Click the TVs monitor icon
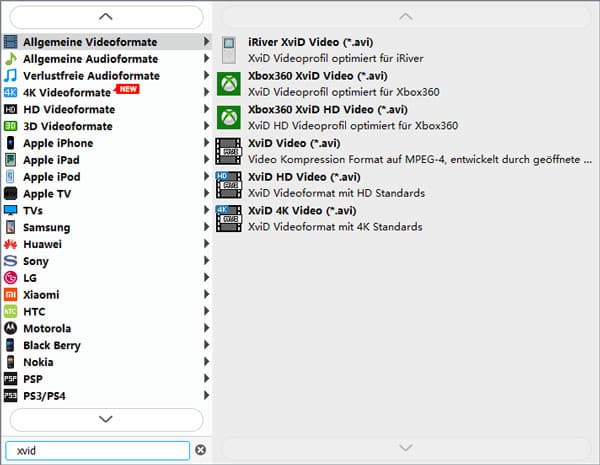This screenshot has width=600, height=465. click(x=10, y=210)
